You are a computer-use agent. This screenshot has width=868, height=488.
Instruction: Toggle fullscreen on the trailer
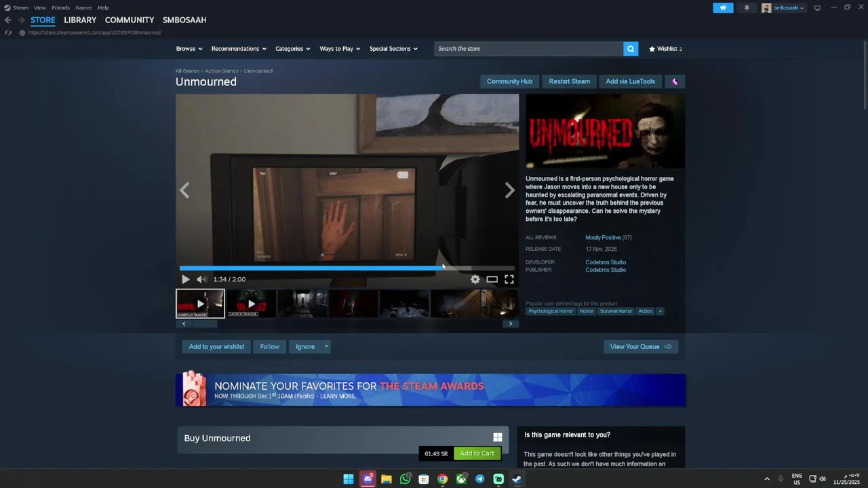(x=509, y=279)
